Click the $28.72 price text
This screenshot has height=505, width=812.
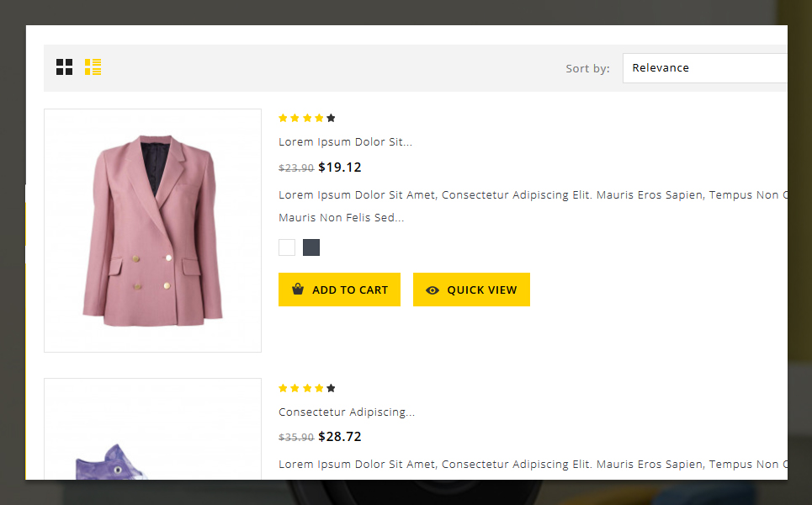340,437
